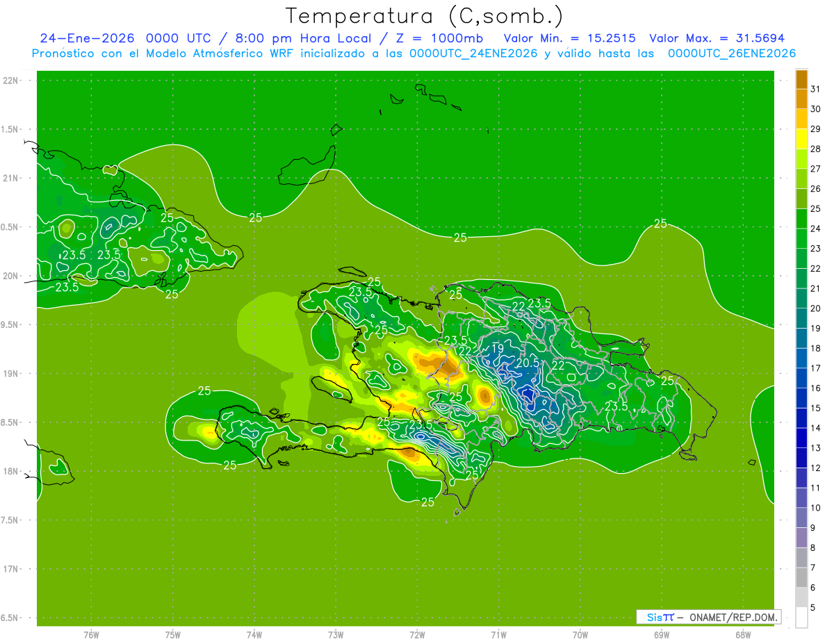Click the '28' value on the color scale
The image size is (834, 644).
click(816, 149)
